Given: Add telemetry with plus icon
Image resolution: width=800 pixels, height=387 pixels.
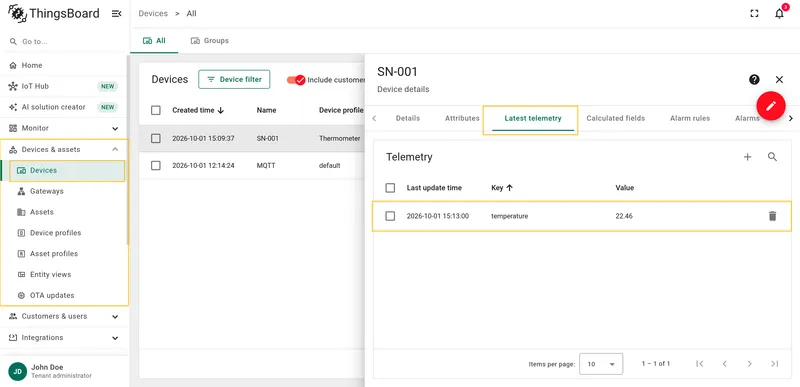Looking at the screenshot, I should (x=747, y=157).
